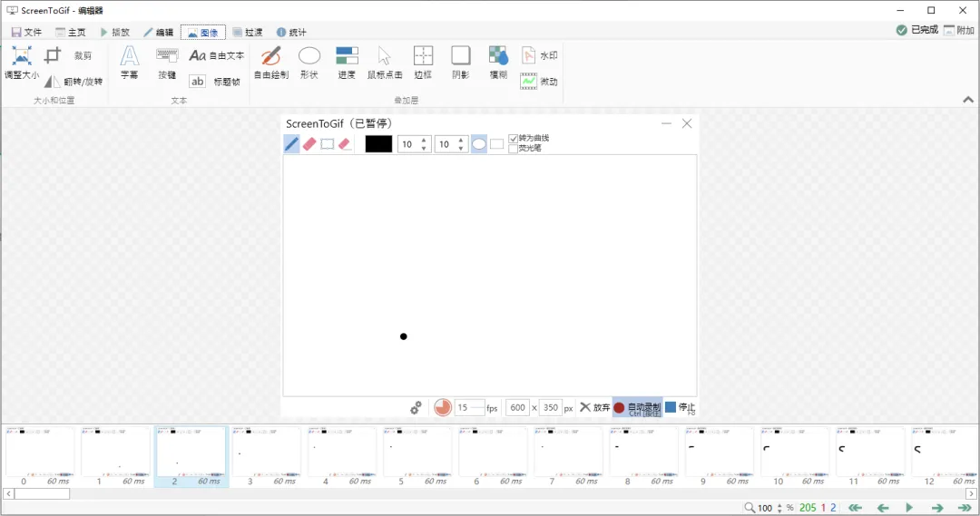Open the 微动 cinemagraph tool
This screenshot has width=980, height=516.
[539, 82]
